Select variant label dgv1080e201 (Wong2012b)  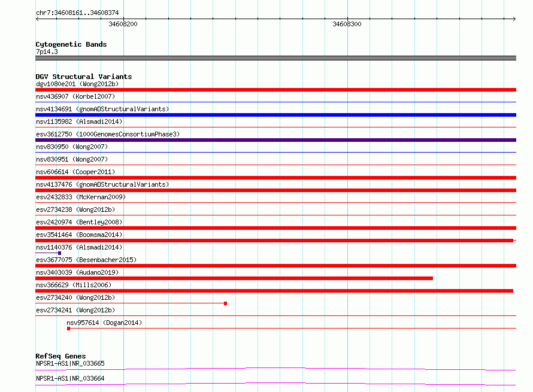coord(77,84)
